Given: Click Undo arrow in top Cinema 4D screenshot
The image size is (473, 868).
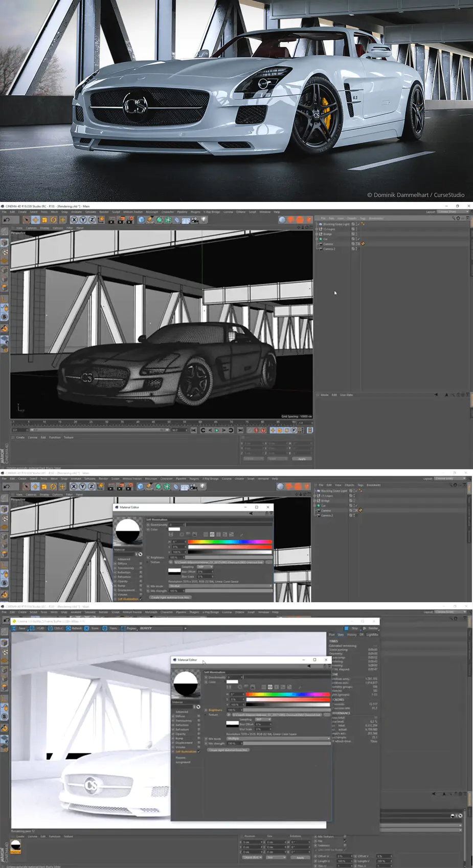Looking at the screenshot, I should tap(6, 220).
